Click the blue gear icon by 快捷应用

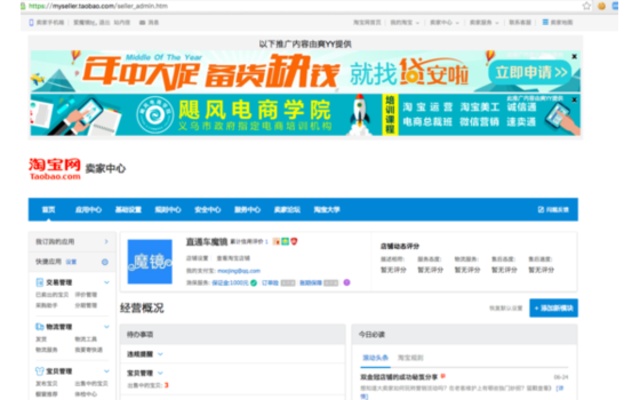coord(105,262)
